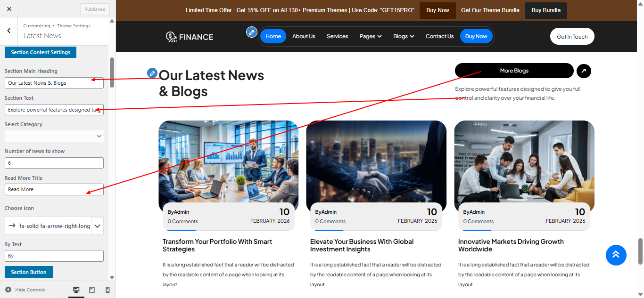Viewport: 644px width, 298px height.
Task: Open the Select Category dropdown
Action: tap(54, 136)
